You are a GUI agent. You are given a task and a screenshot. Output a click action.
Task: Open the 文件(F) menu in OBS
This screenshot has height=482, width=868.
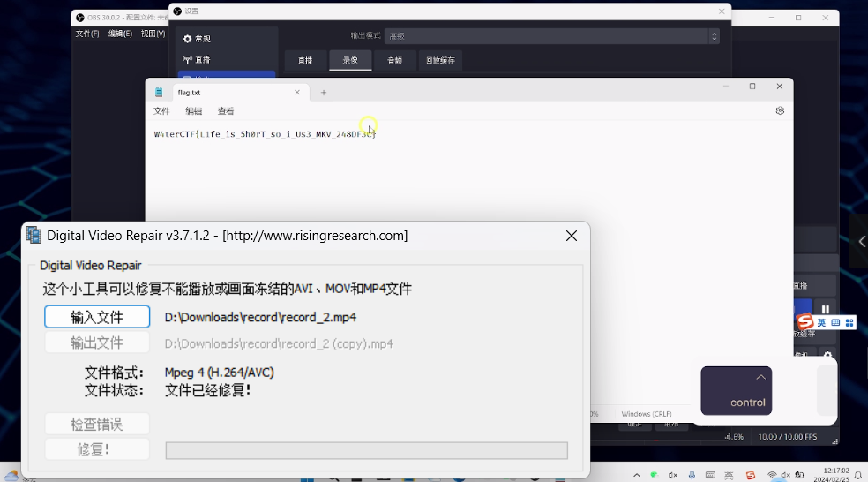(x=87, y=34)
